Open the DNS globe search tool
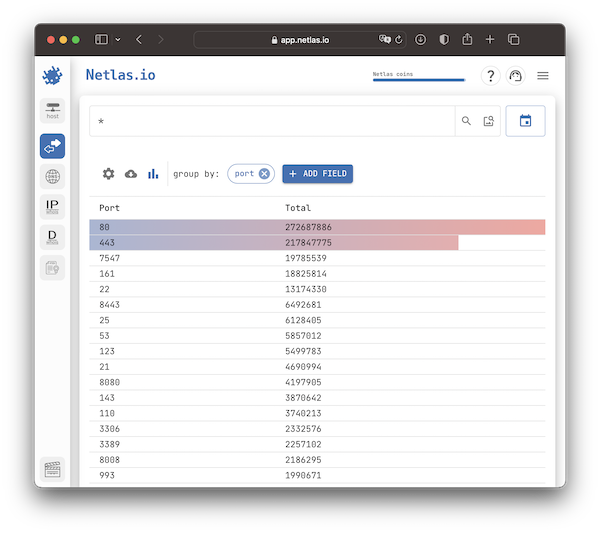600x533 pixels. click(52, 177)
